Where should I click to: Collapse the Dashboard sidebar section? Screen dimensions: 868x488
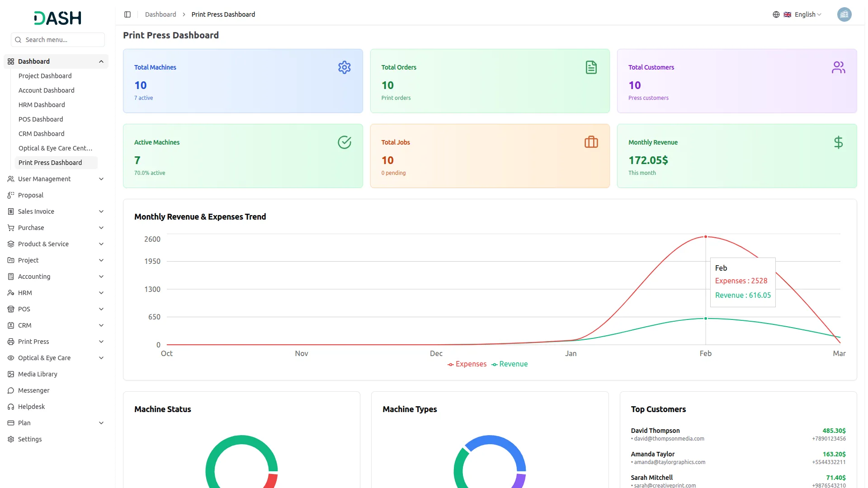pyautogui.click(x=101, y=61)
